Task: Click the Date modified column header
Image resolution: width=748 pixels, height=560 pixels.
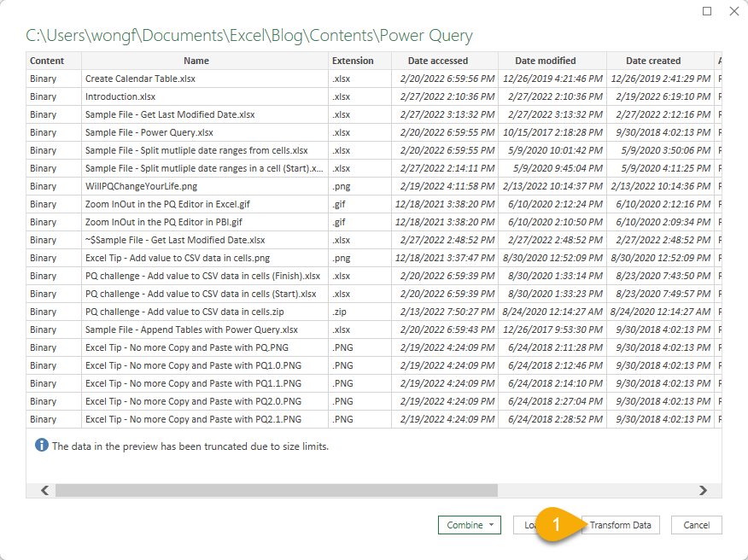Action: [545, 61]
